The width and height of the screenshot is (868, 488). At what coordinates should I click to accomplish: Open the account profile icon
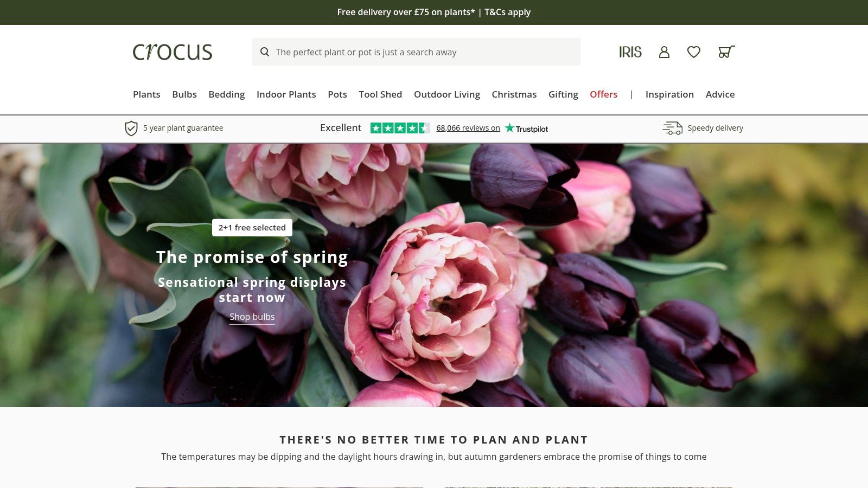point(664,52)
